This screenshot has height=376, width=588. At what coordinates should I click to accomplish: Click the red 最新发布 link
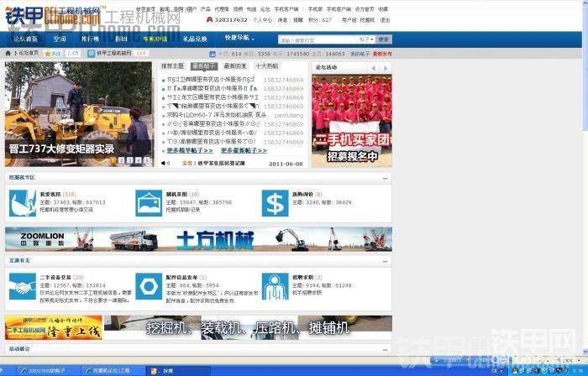(x=382, y=54)
